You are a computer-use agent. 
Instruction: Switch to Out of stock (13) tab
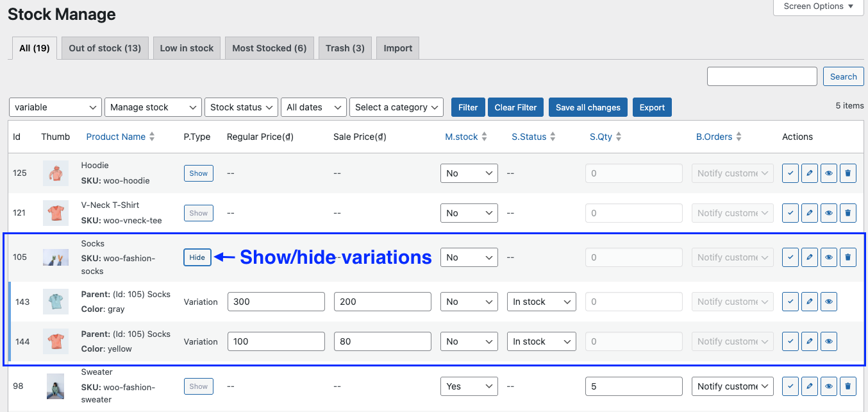pyautogui.click(x=105, y=48)
